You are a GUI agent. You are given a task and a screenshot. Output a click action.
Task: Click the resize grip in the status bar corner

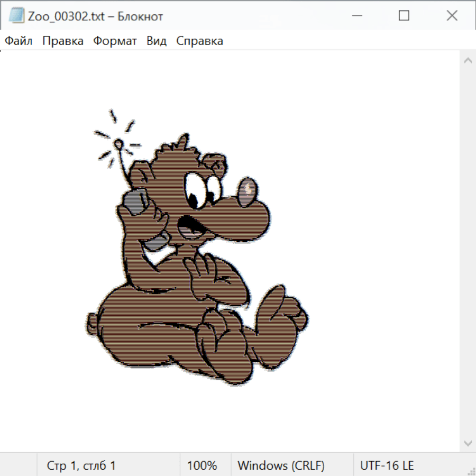[x=471, y=471]
